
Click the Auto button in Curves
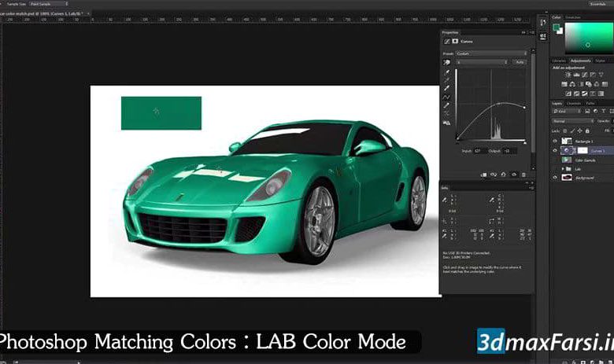pos(520,62)
